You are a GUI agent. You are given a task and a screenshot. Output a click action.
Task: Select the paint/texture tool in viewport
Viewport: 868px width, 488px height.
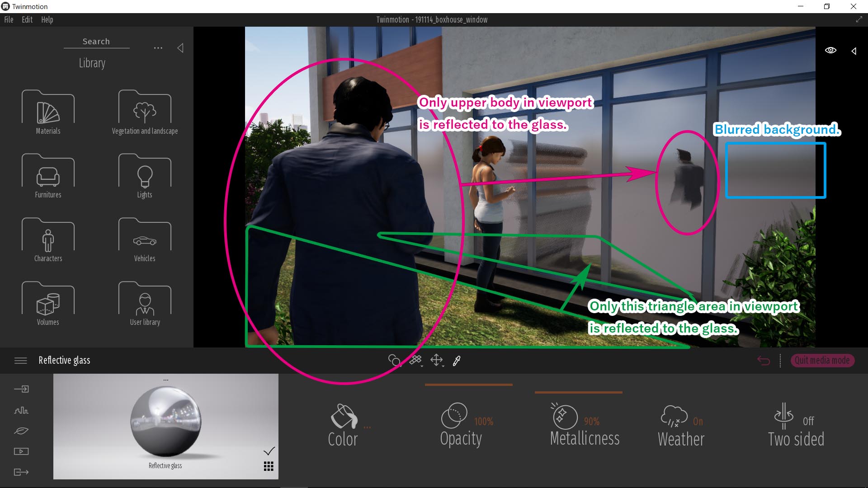tap(415, 360)
